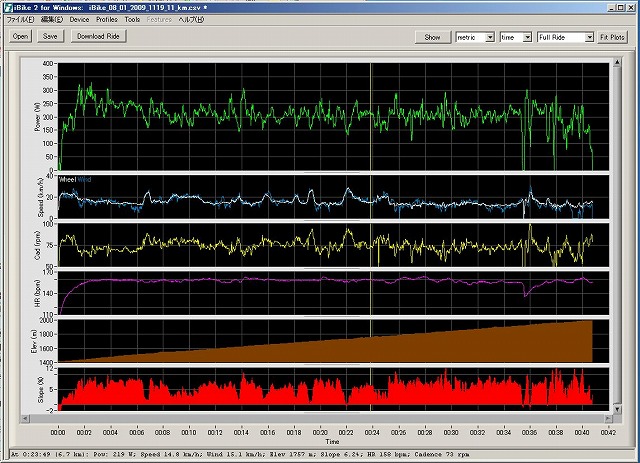This screenshot has height=463, width=640.
Task: Click the Download Ride button
Action: tap(99, 36)
